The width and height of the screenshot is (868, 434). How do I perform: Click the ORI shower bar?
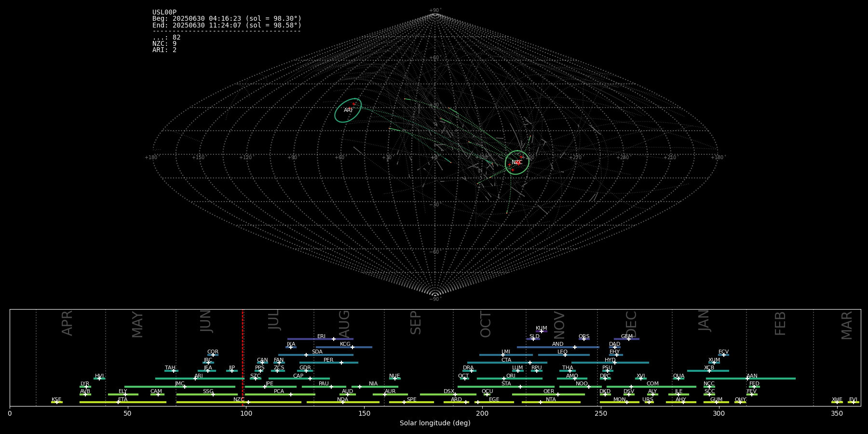click(x=510, y=379)
